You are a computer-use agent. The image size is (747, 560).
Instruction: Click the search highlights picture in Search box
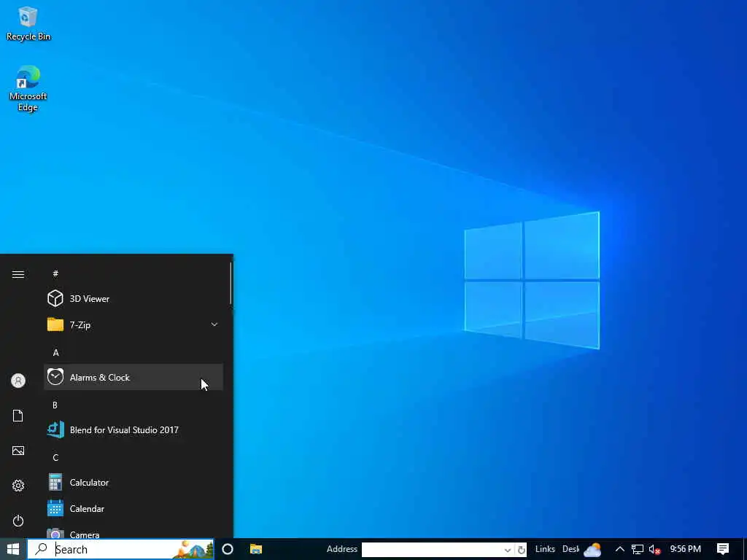point(193,550)
